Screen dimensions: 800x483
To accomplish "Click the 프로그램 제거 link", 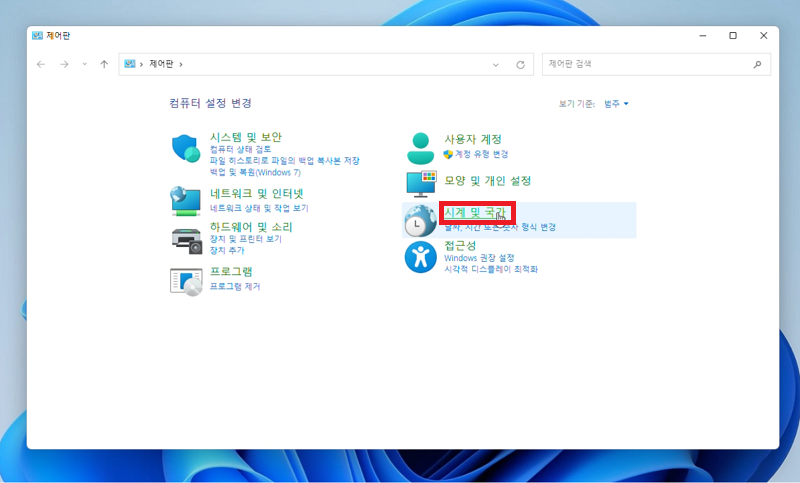I will [235, 287].
